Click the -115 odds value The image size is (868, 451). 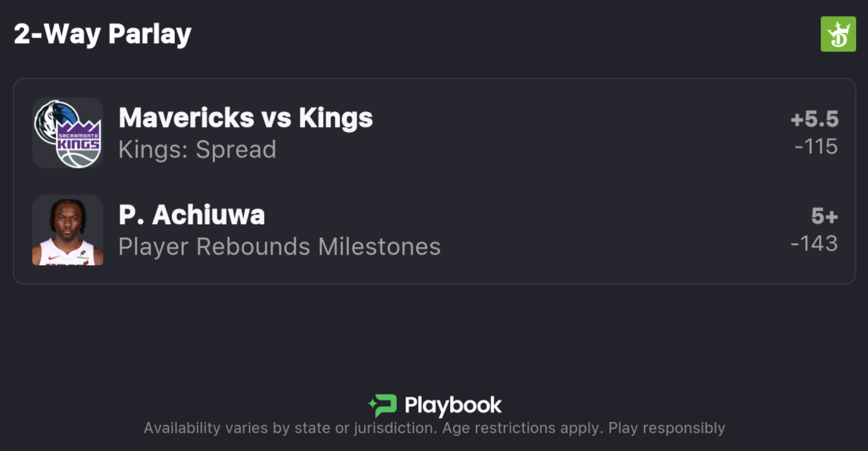point(816,147)
